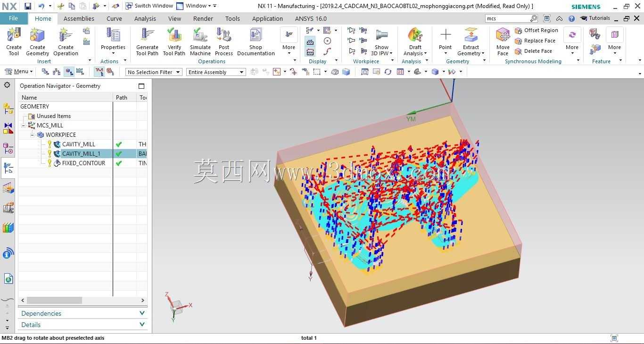This screenshot has height=344, width=644.
Task: Switch to Program Order View
Action: 45,72
